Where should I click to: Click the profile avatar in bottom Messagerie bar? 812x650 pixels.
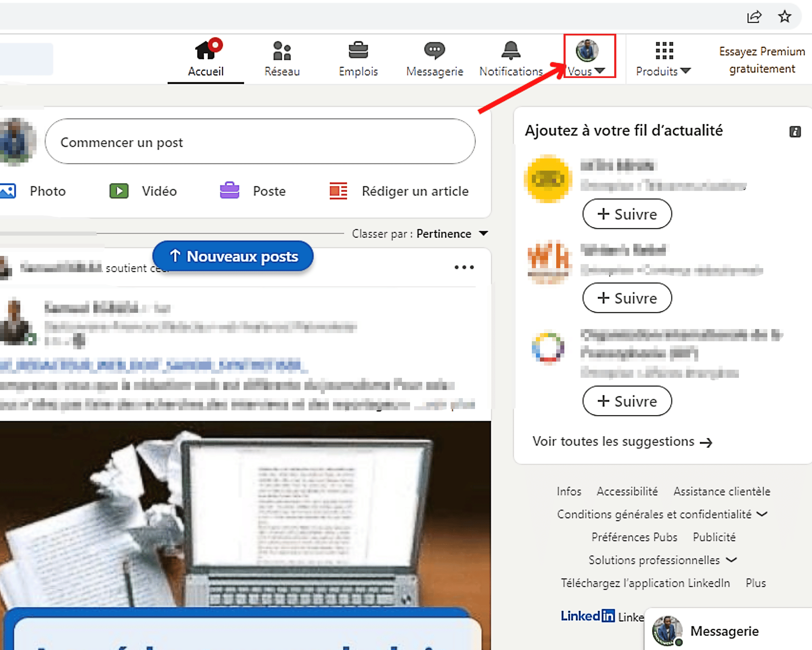[x=667, y=631]
